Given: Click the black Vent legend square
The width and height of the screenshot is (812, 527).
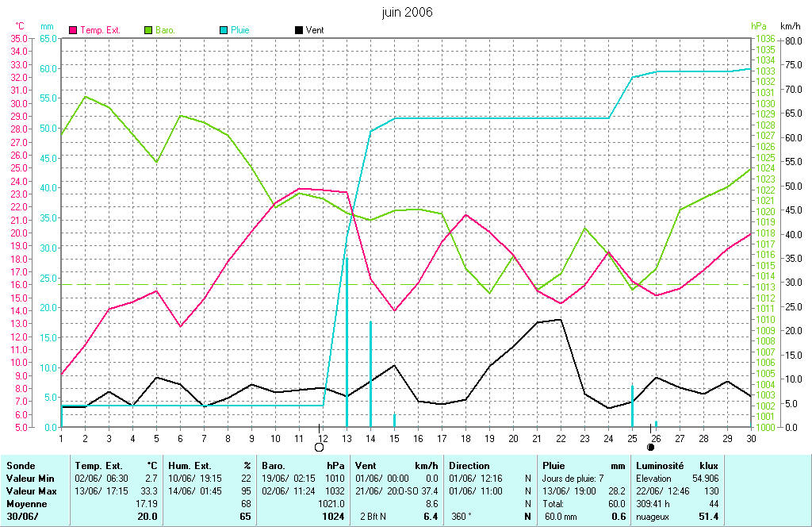Looking at the screenshot, I should click(298, 30).
